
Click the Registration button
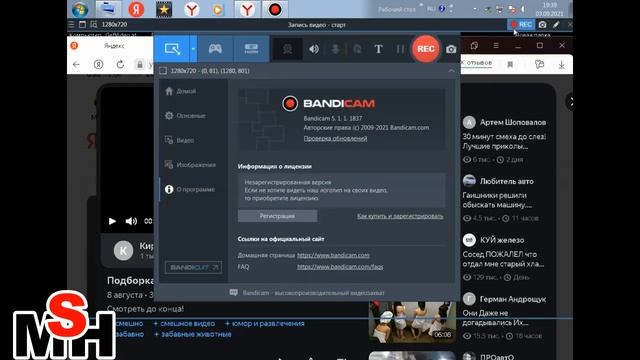[277, 216]
